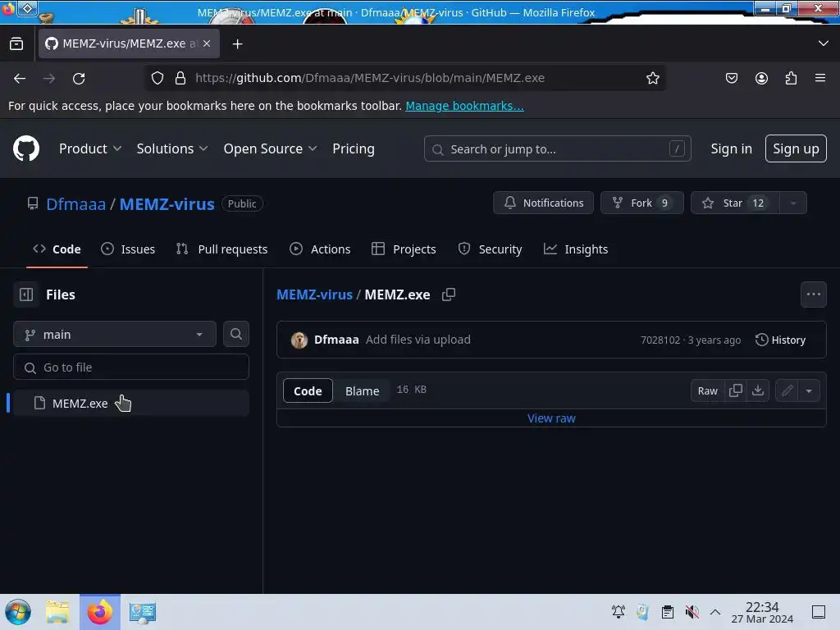Screen dimensions: 840x630
Task: Open the Star lists dropdown arrow
Action: [793, 203]
